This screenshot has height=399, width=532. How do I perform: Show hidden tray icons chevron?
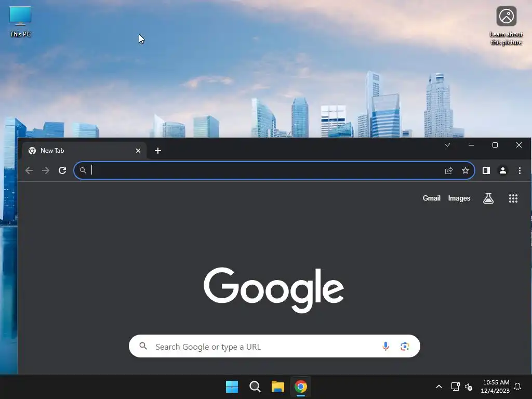point(438,387)
